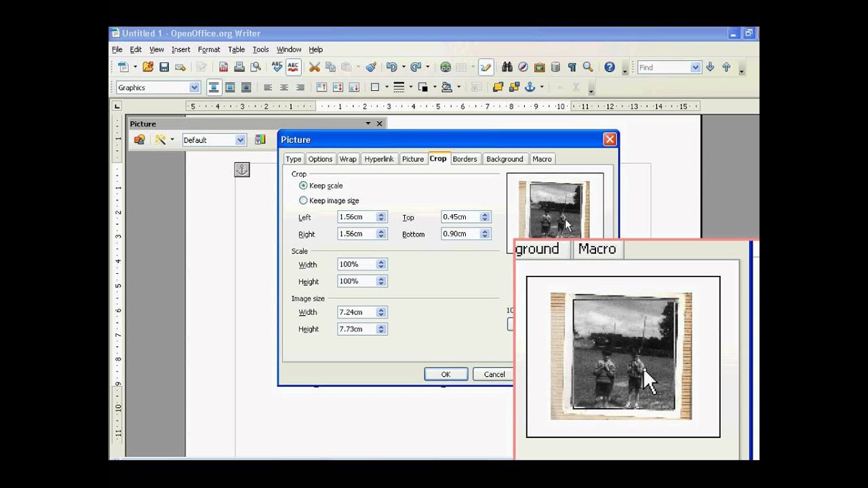
Task: Open the Format menu
Action: pyautogui.click(x=209, y=49)
